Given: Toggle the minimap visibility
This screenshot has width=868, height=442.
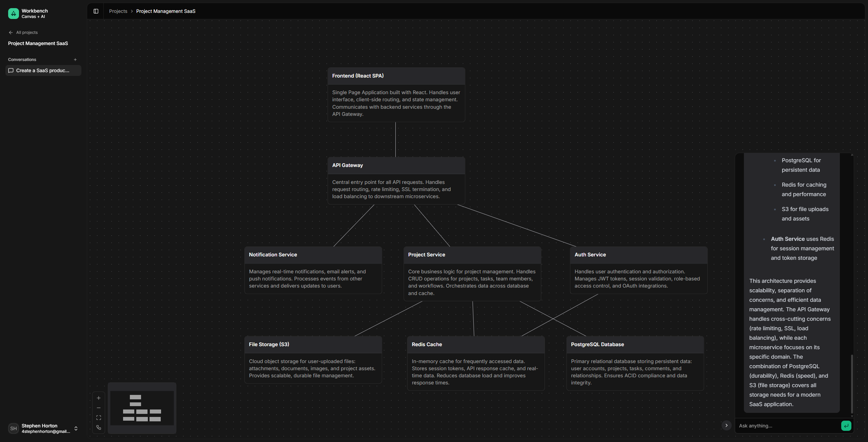Looking at the screenshot, I should (x=142, y=408).
